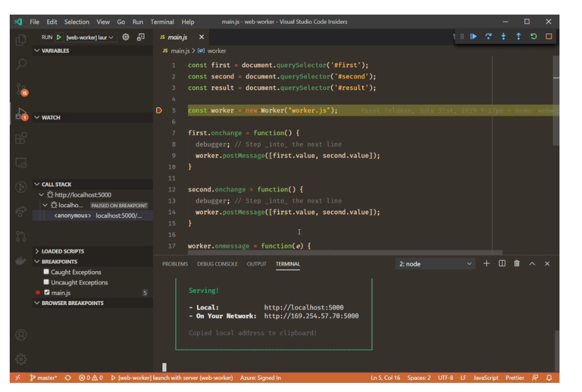Create a new terminal with plus icon
The image size is (582, 392).
(x=487, y=263)
